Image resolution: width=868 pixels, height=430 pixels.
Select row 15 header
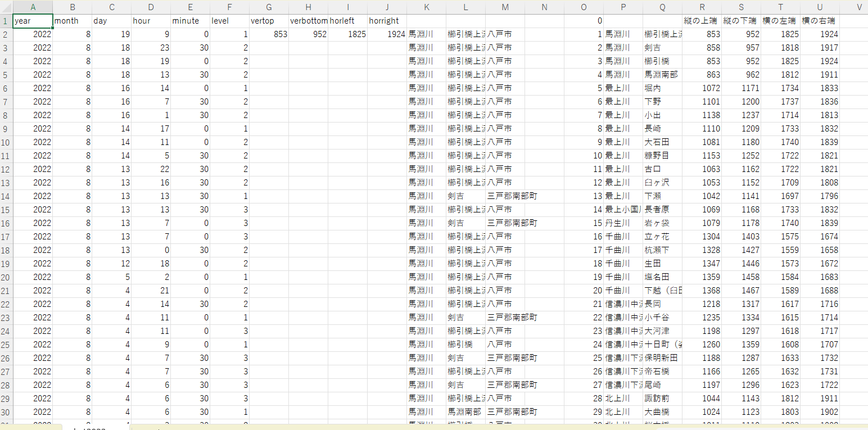pyautogui.click(x=6, y=210)
